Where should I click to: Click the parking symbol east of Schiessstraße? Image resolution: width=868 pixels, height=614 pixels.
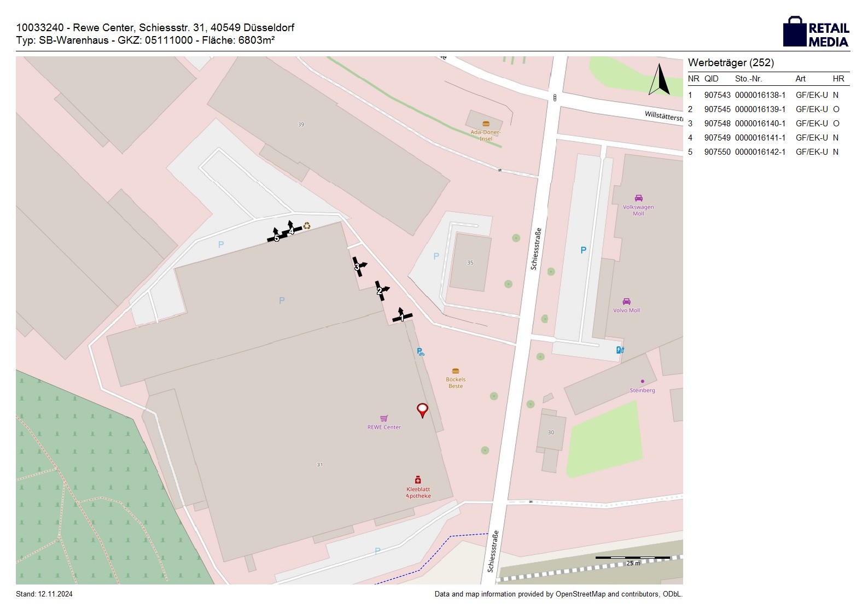coord(583,250)
